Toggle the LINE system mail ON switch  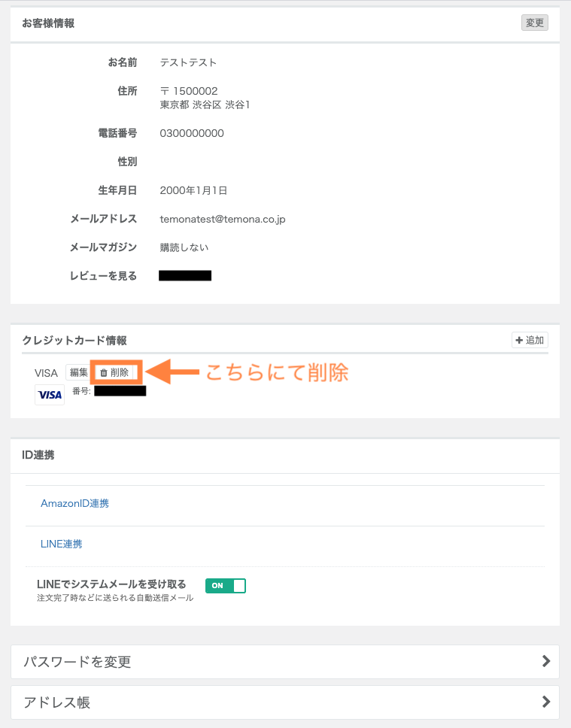[x=226, y=585]
